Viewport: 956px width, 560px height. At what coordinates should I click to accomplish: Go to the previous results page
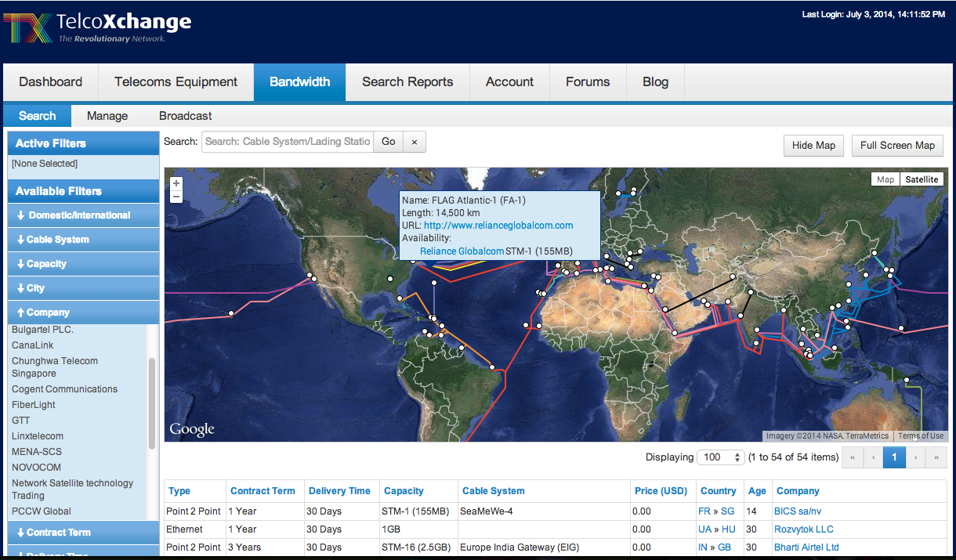click(874, 457)
